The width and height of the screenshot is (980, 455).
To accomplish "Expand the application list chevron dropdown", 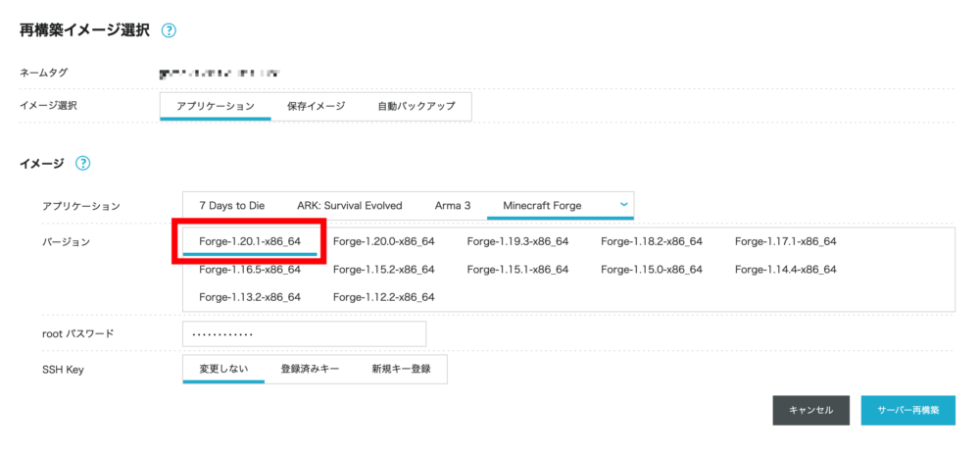I will [623, 204].
